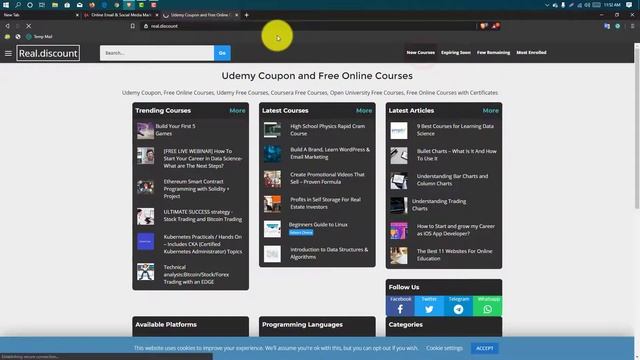Open the File Explorer taskbar icon
This screenshot has height=360, width=640.
tap(55, 5)
